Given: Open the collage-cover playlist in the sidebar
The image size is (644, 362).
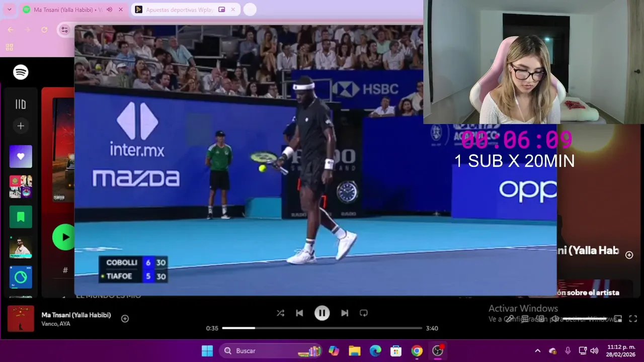Looking at the screenshot, I should pos(21,187).
